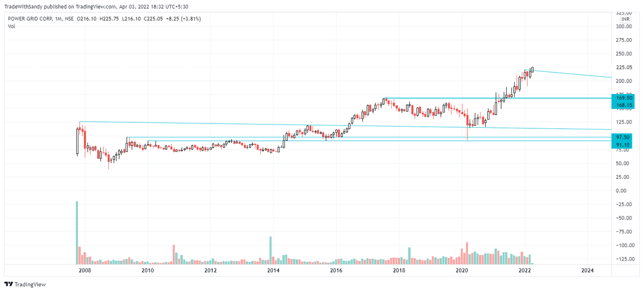Click the -50.00 price scale value

[623, 218]
